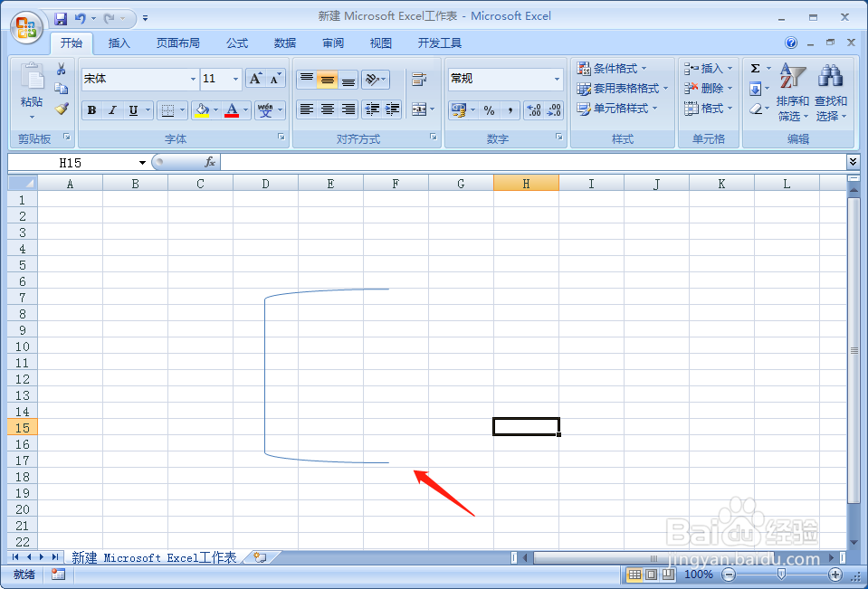The height and width of the screenshot is (589, 868).
Task: Open Excel Help question mark
Action: tap(791, 43)
